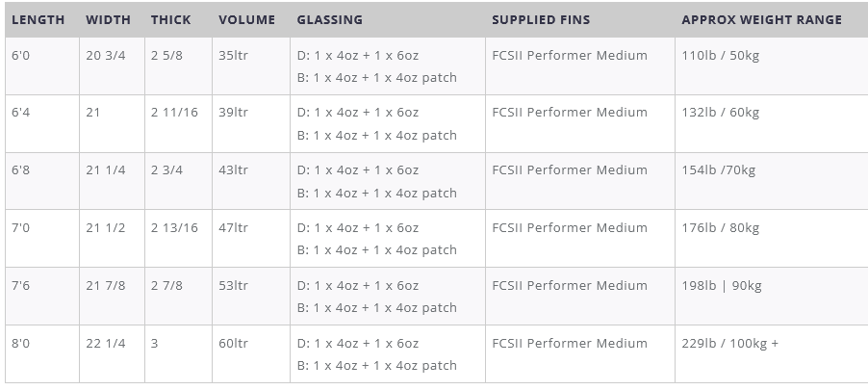Viewport: 868px width, 390px height.
Task: Click the 229lb / 100kg + weight cell
Action: click(x=730, y=344)
